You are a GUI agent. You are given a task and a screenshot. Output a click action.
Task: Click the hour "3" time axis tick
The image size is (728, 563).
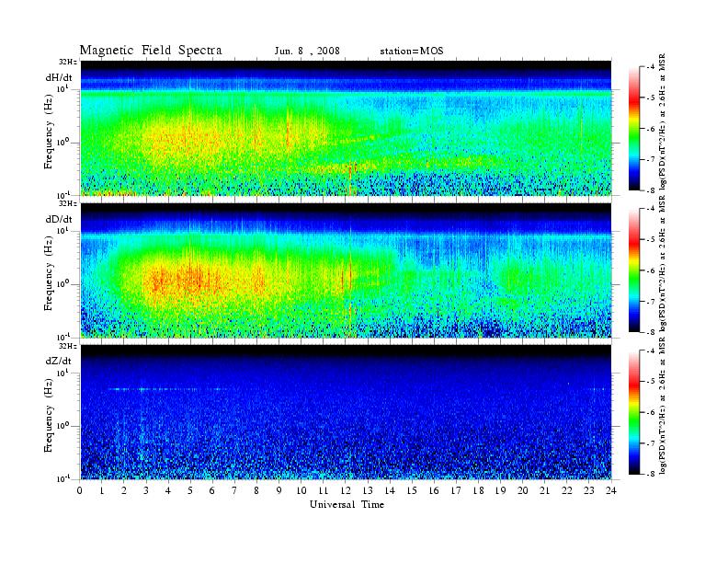[146, 490]
